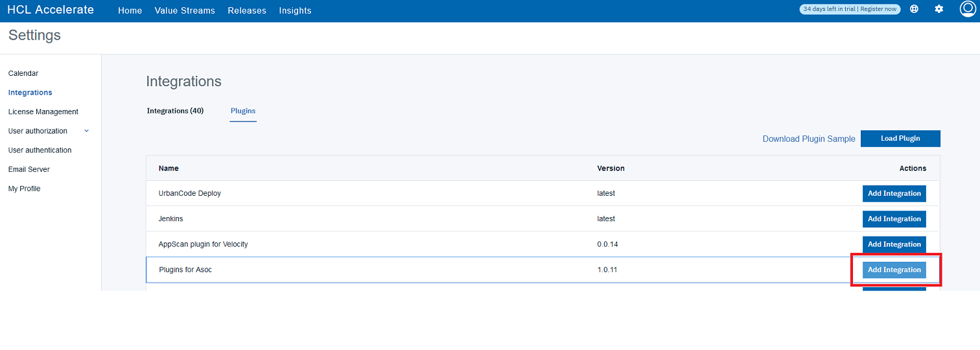Add Integration for Jenkins

pyautogui.click(x=894, y=219)
